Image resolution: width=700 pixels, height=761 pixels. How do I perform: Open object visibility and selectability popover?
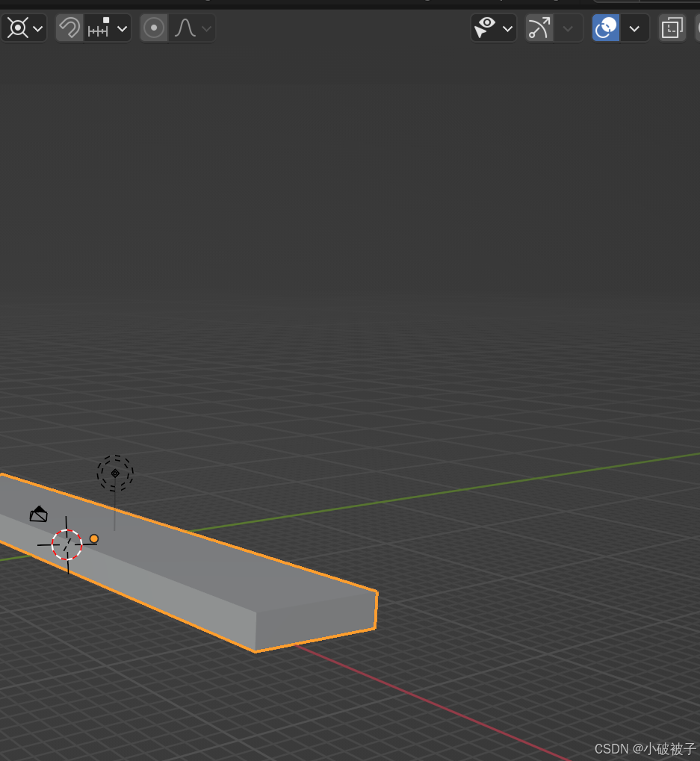tap(494, 28)
